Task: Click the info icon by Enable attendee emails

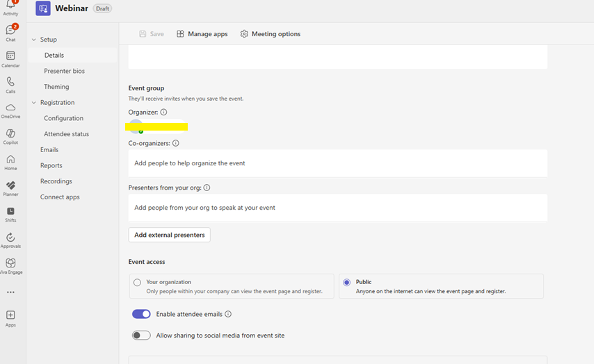Action: [228, 314]
